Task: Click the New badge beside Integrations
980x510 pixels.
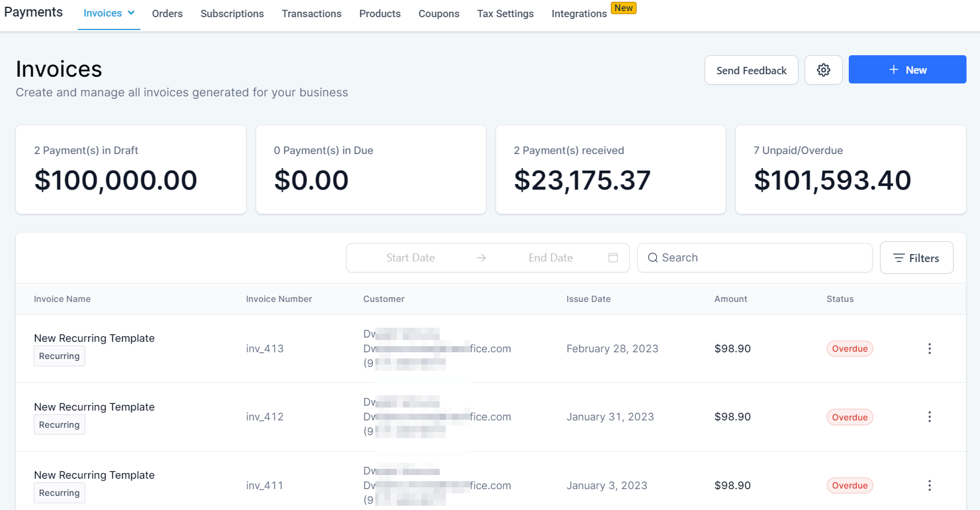Action: [x=623, y=8]
